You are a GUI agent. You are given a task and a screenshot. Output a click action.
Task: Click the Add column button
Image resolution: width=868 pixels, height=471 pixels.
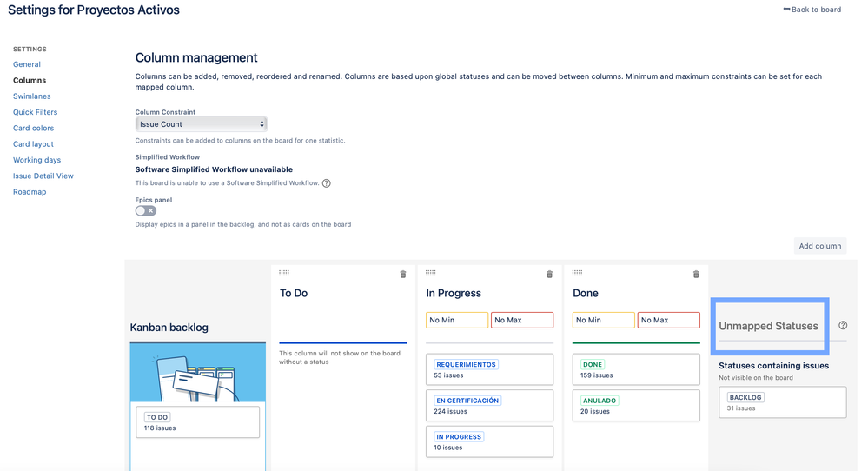coord(820,246)
